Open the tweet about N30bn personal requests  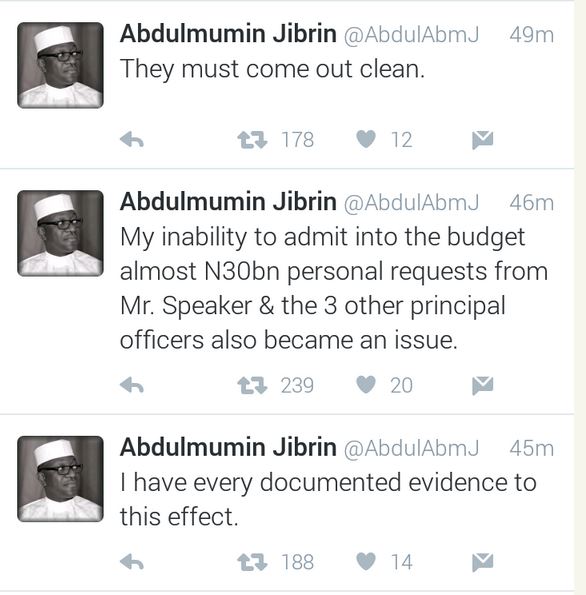pyautogui.click(x=334, y=288)
